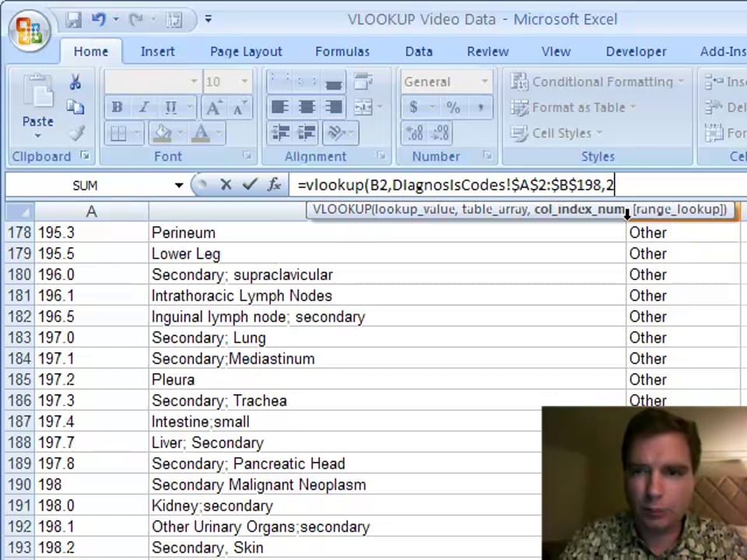Apply the fill color bucket
The width and height of the screenshot is (747, 560).
coord(162,134)
